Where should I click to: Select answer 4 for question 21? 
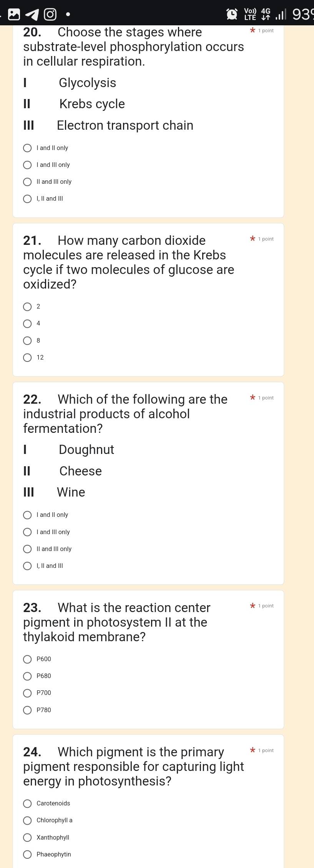(28, 323)
